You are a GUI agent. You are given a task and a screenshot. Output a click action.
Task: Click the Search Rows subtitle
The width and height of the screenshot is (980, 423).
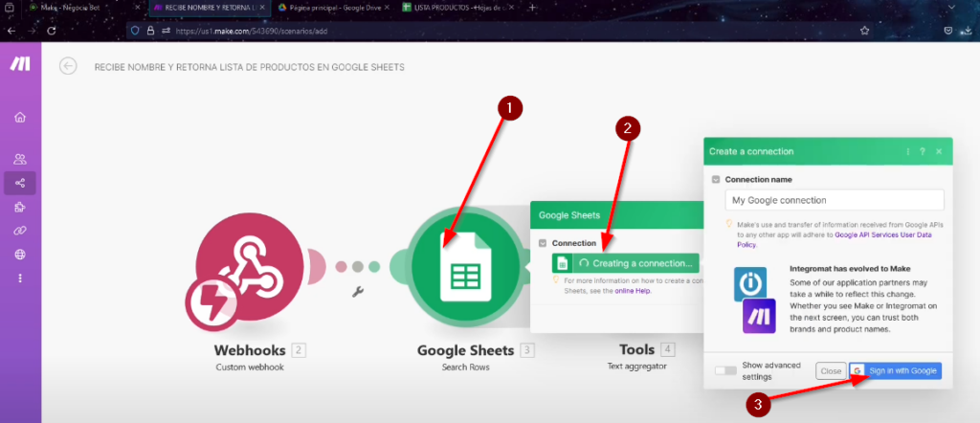(x=466, y=367)
